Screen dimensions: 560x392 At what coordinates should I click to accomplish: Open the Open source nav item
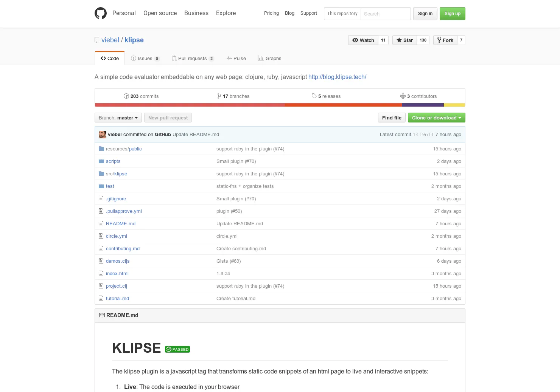(x=160, y=13)
